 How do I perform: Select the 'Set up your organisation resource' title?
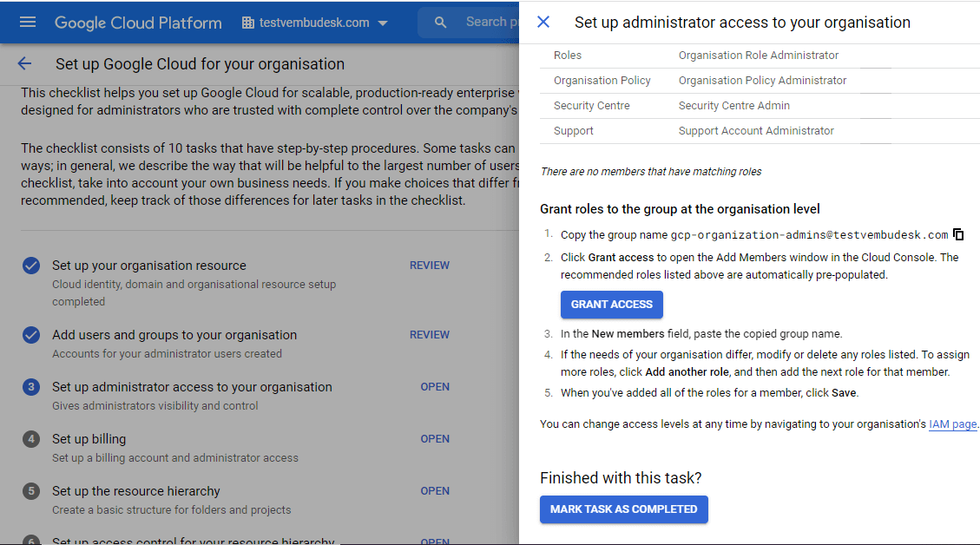149,266
